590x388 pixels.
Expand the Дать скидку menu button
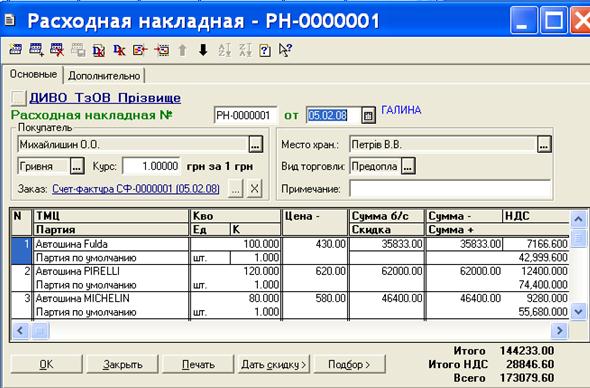pos(274,364)
